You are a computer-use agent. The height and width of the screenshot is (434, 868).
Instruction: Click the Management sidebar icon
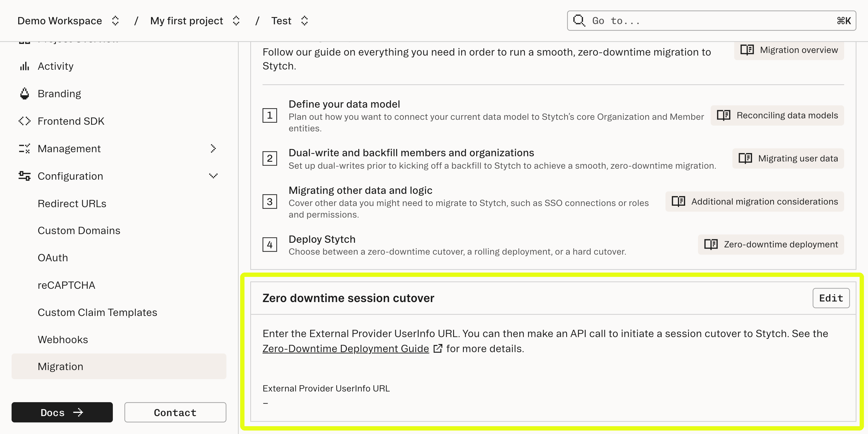point(24,148)
